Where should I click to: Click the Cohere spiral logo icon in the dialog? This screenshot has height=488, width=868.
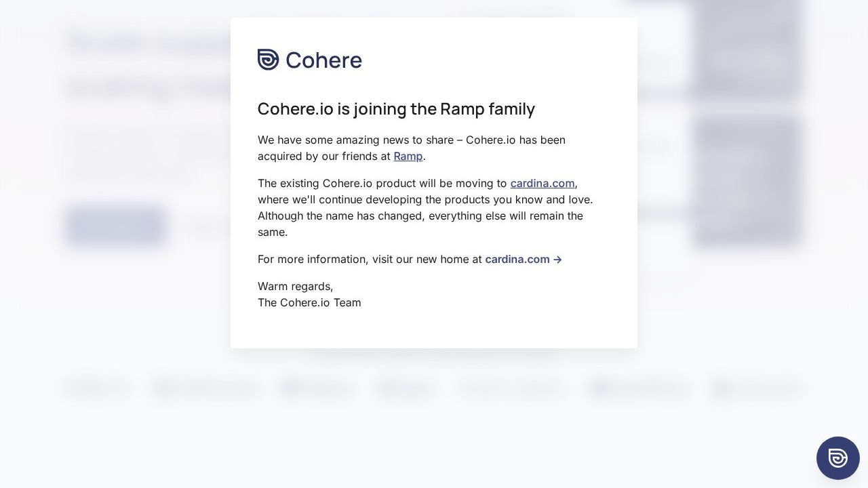click(x=268, y=60)
